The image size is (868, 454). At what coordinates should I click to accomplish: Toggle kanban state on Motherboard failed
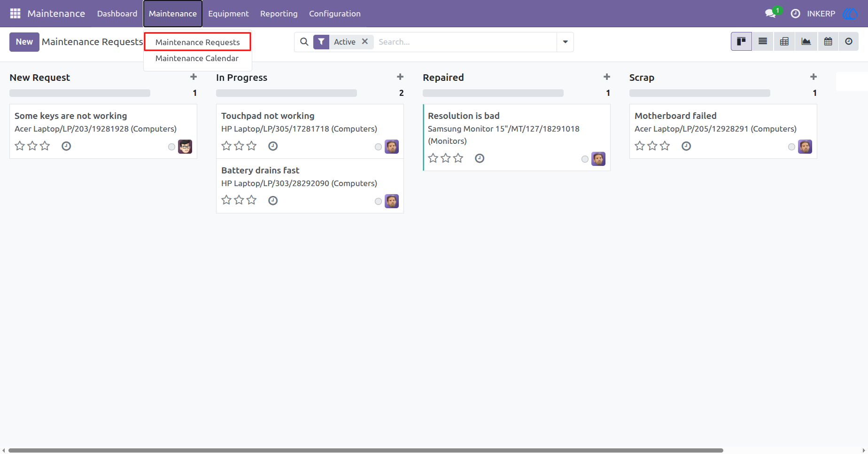[791, 147]
